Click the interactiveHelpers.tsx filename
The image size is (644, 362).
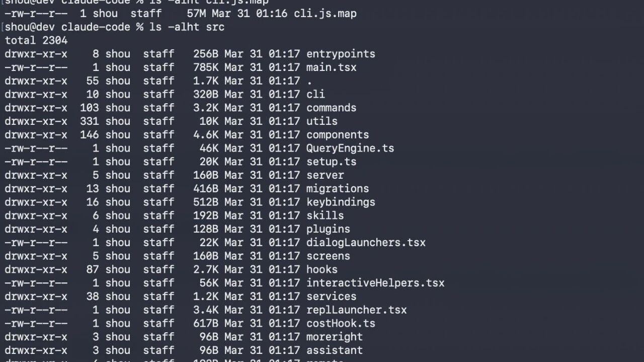click(375, 283)
